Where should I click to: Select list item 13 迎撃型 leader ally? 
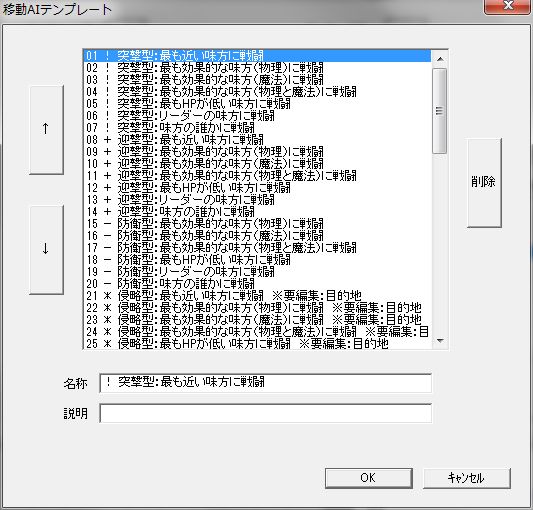click(x=257, y=200)
